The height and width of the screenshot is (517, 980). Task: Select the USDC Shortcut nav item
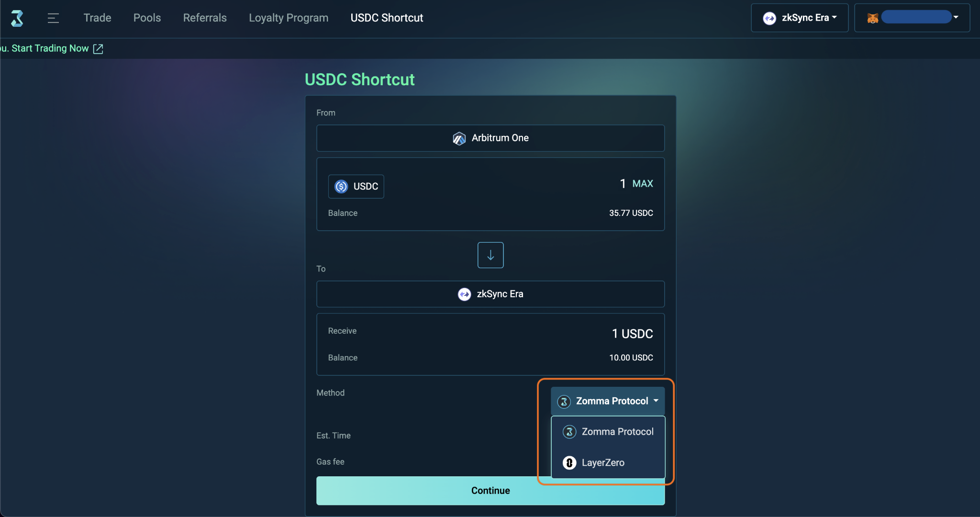pos(387,18)
